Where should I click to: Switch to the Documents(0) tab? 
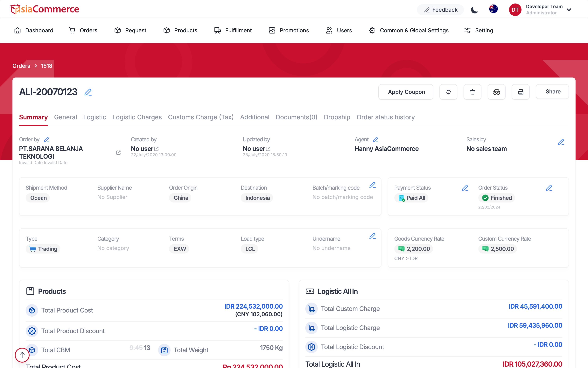point(296,117)
